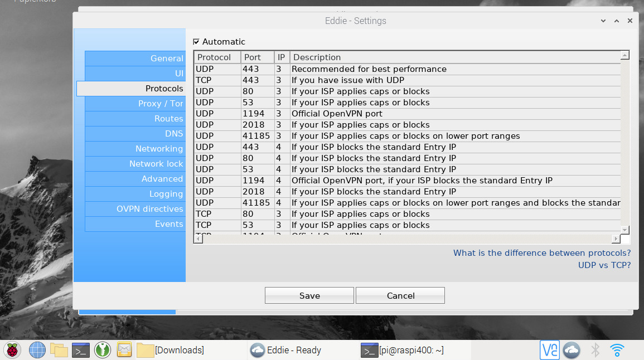This screenshot has height=360, width=644.
Task: Open the mail client taskbar icon
Action: click(124, 350)
